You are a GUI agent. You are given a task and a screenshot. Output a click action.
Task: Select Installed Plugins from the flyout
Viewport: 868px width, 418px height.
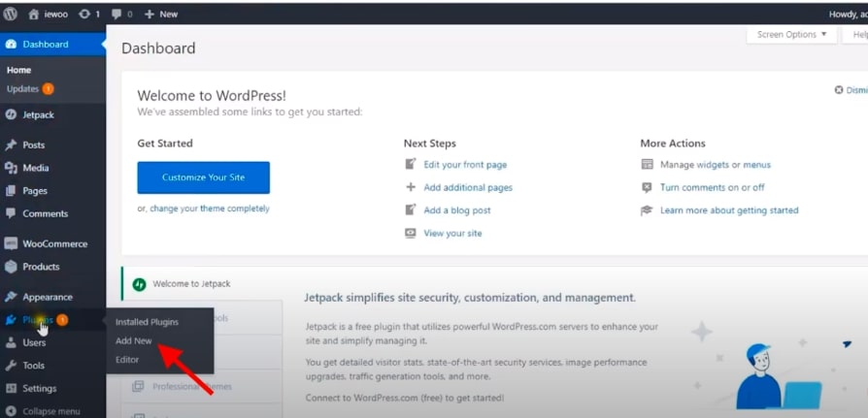[147, 322]
